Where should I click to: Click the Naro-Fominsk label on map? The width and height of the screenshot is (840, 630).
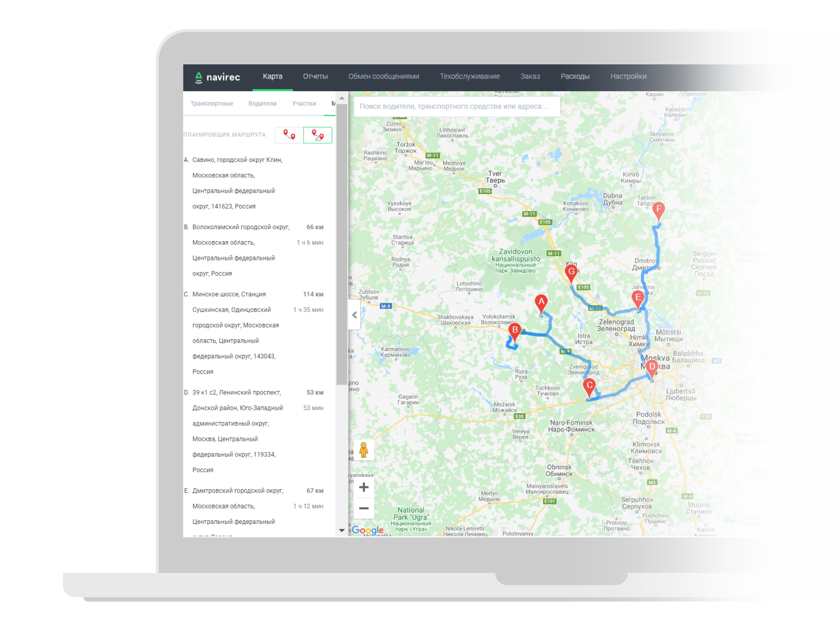pyautogui.click(x=571, y=426)
